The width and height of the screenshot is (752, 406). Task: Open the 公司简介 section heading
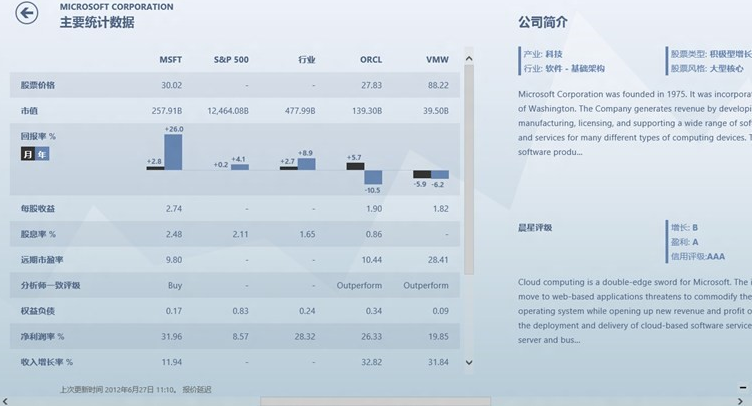tap(542, 22)
